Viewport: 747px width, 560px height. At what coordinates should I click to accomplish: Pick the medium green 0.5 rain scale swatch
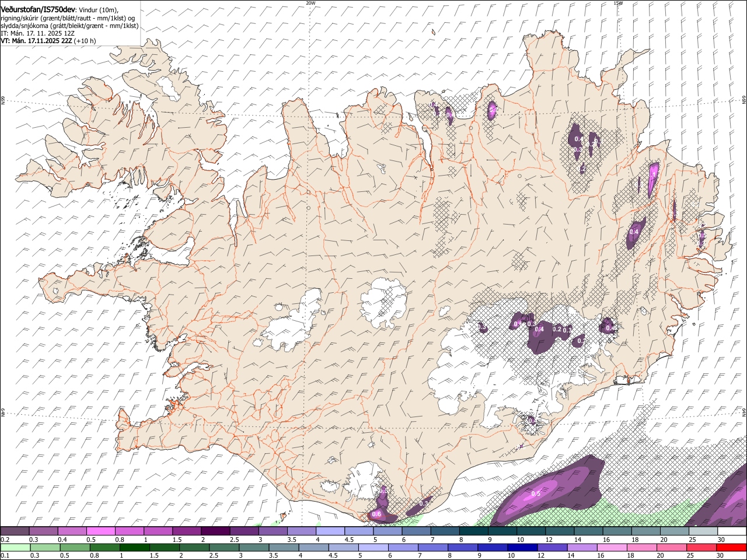coord(75,547)
